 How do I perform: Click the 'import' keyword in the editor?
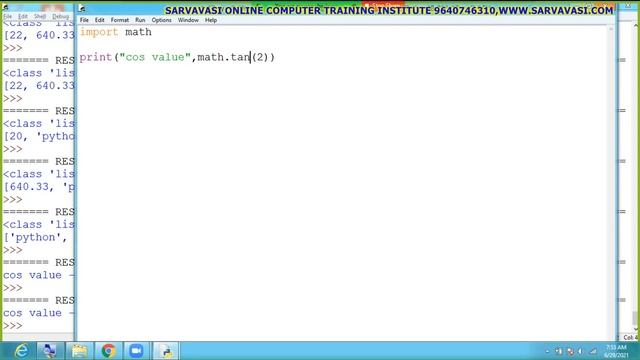pos(99,32)
